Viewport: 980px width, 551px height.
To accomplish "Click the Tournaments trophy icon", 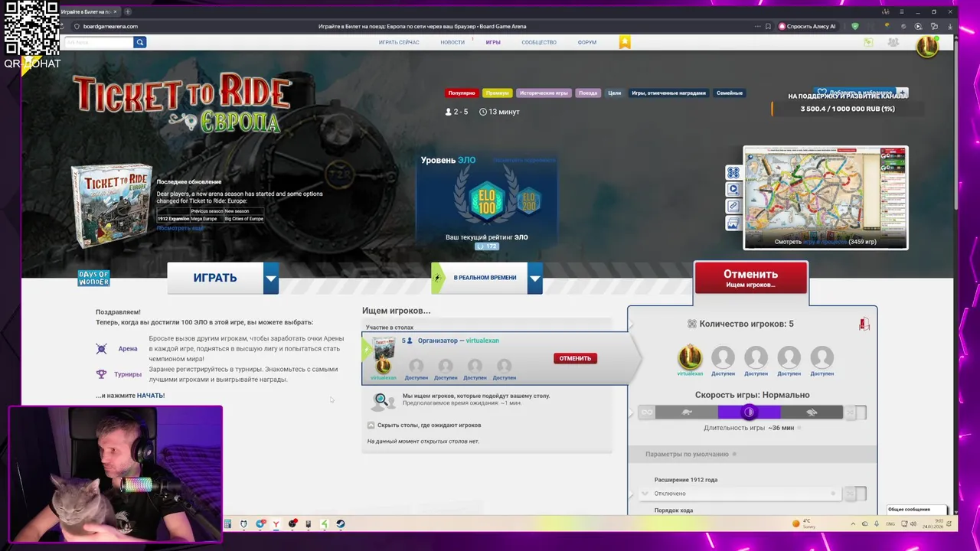I will (101, 374).
